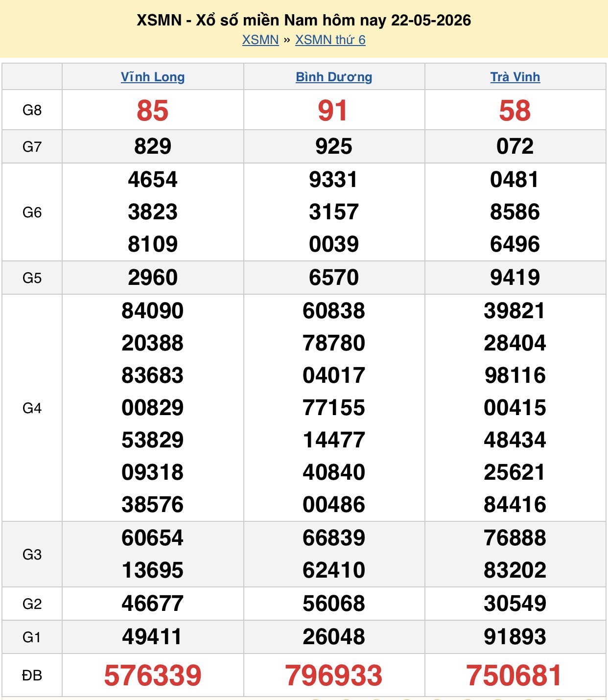Click G4 number 38576
The height and width of the screenshot is (700, 608).
pyautogui.click(x=153, y=505)
